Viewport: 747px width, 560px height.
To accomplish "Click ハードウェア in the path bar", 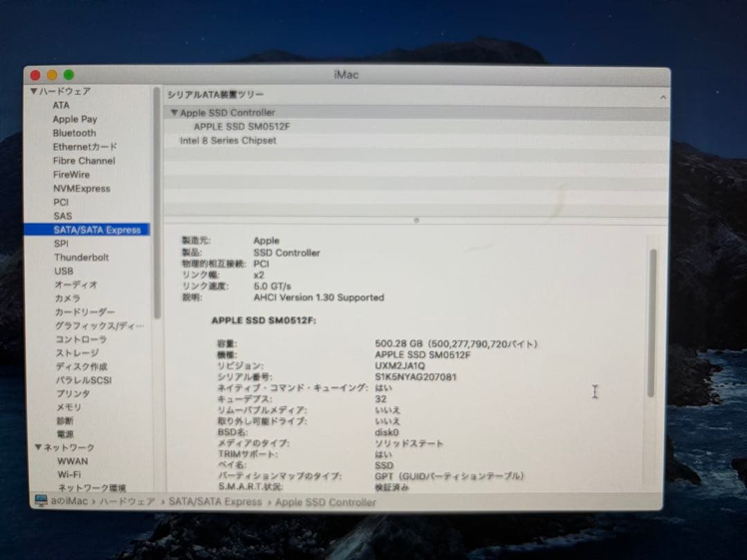I will (128, 502).
